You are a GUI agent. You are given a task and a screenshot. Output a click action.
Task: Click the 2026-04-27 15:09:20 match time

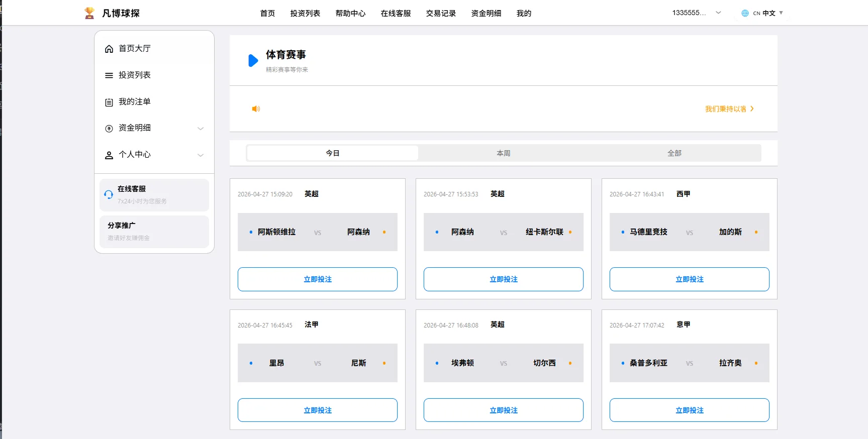[265, 194]
